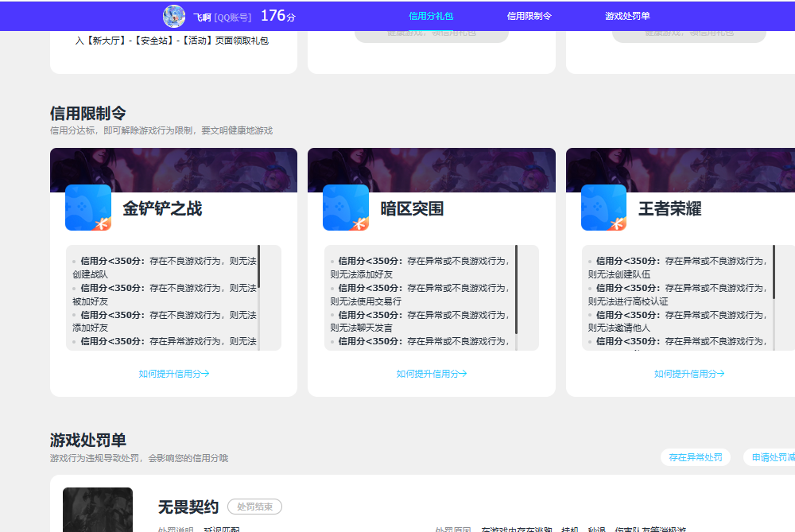Open 如何提升信用分 link under 王者荣耀
The height and width of the screenshot is (532, 795).
click(x=689, y=374)
